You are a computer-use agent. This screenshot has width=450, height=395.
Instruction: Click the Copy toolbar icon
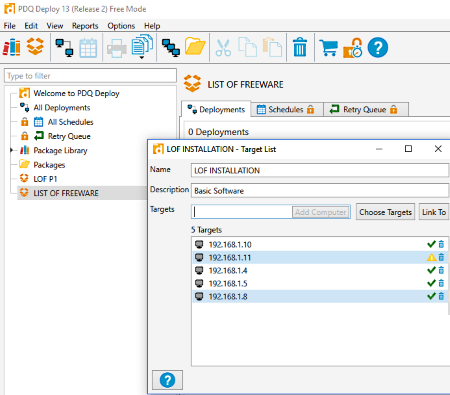[247, 47]
